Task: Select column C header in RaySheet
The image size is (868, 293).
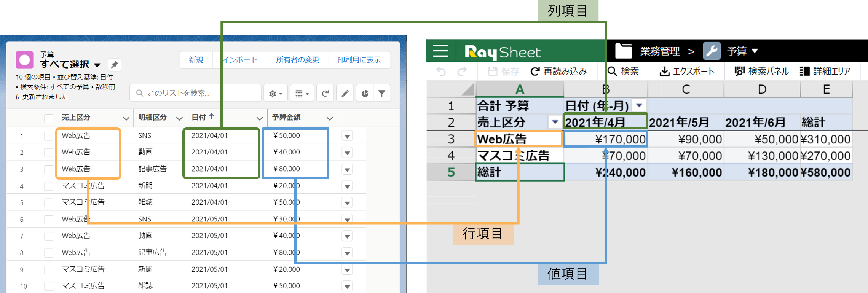Action: (x=686, y=90)
